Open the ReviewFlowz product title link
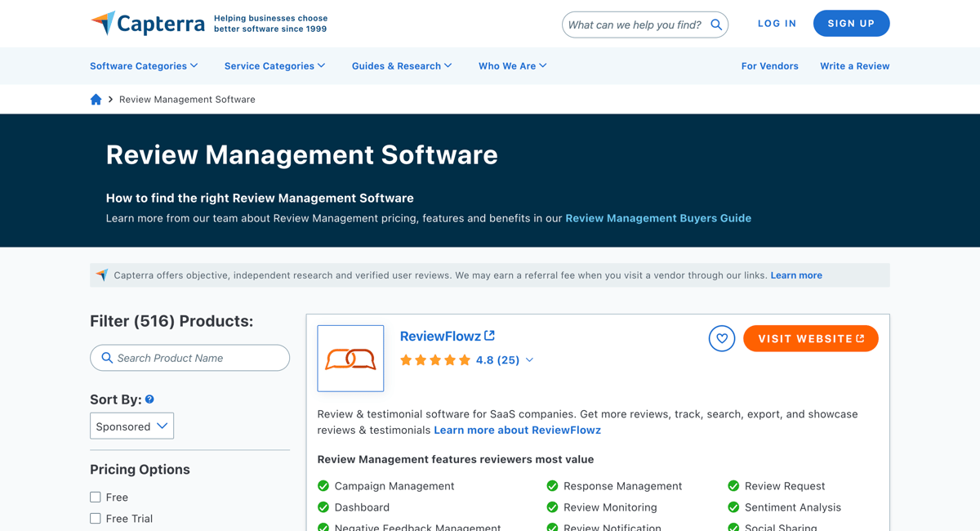This screenshot has width=980, height=531. coord(440,337)
